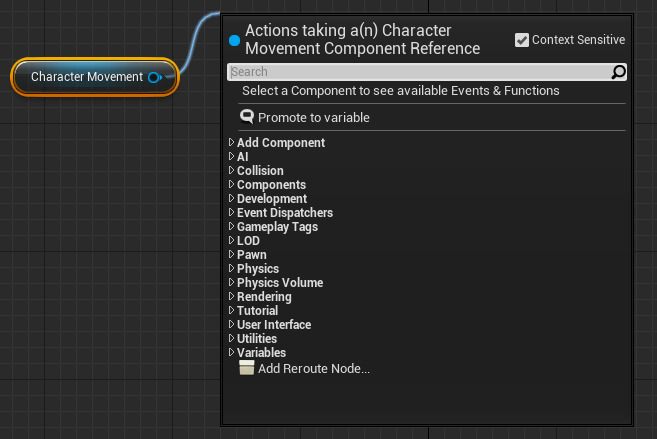This screenshot has width=657, height=439.
Task: Click the Character Movement output pin
Action: 154,77
